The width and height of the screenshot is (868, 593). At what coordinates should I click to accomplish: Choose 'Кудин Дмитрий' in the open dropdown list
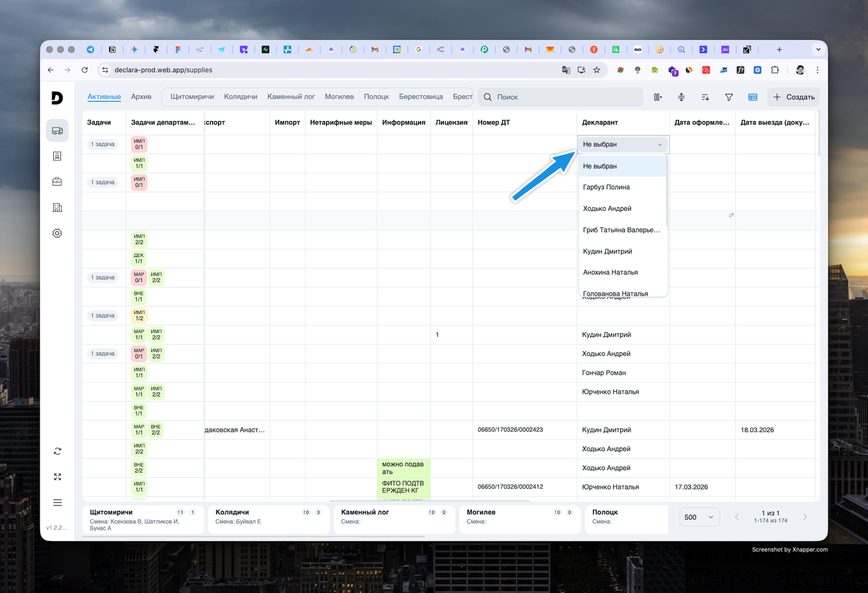tap(622, 251)
